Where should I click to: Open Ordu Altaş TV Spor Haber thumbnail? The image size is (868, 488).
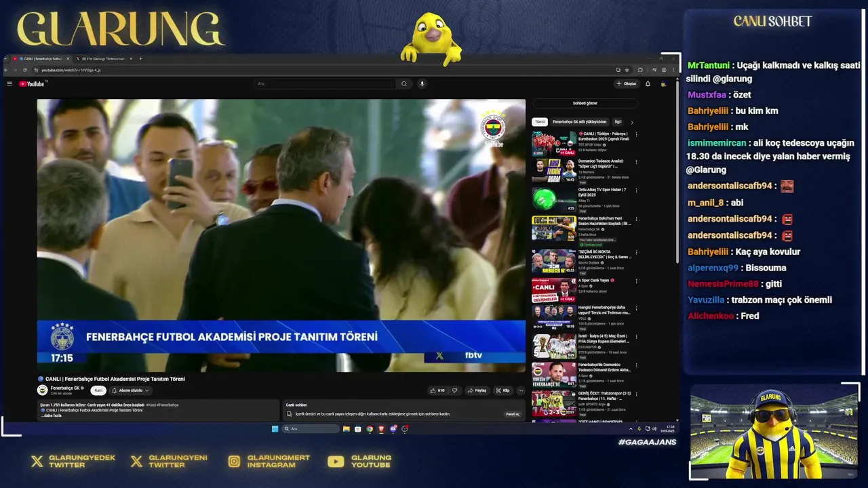pyautogui.click(x=554, y=199)
